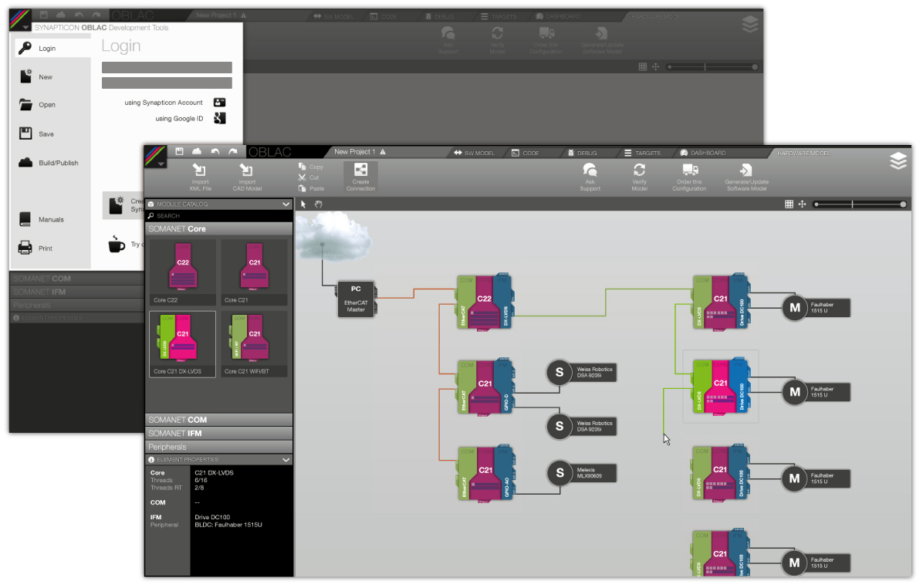The image size is (923, 588).
Task: Click the OBLAC logo menu in back window
Action: pos(20,20)
